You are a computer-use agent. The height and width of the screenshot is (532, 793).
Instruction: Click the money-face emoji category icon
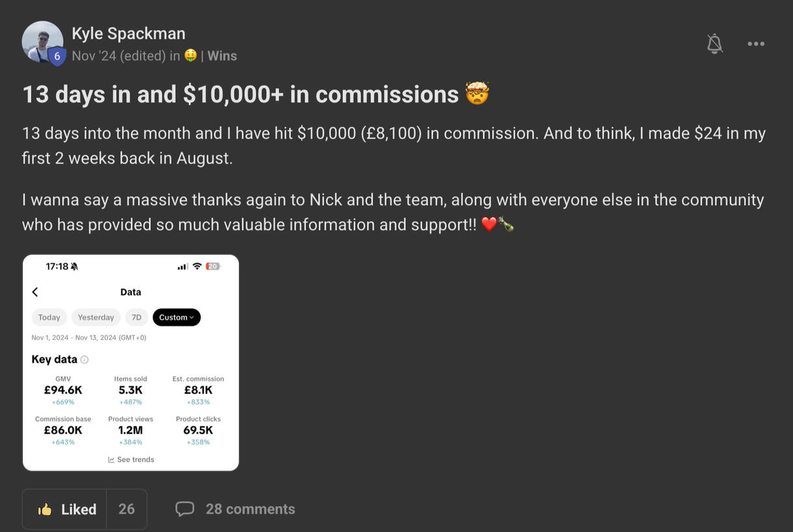[190, 56]
